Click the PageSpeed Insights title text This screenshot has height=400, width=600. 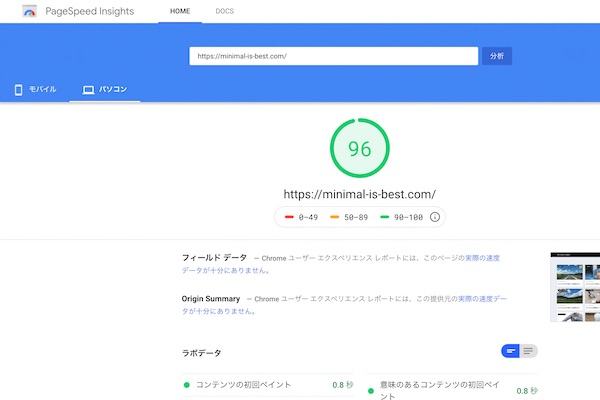tap(90, 11)
